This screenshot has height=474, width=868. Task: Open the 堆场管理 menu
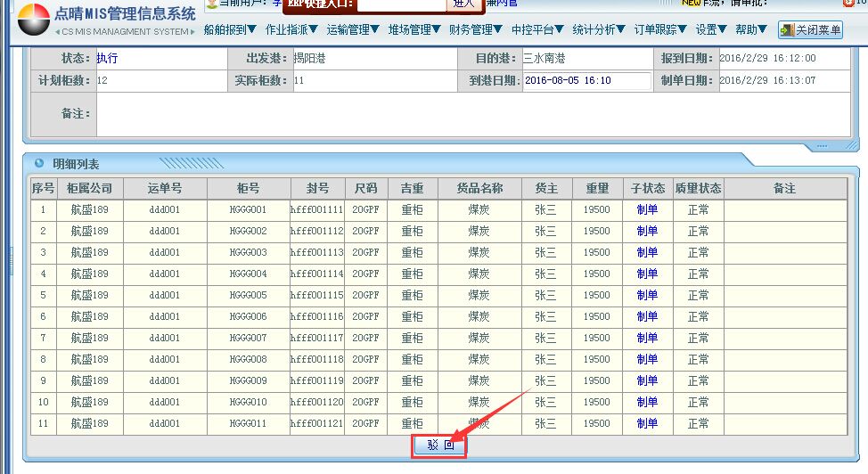[414, 30]
